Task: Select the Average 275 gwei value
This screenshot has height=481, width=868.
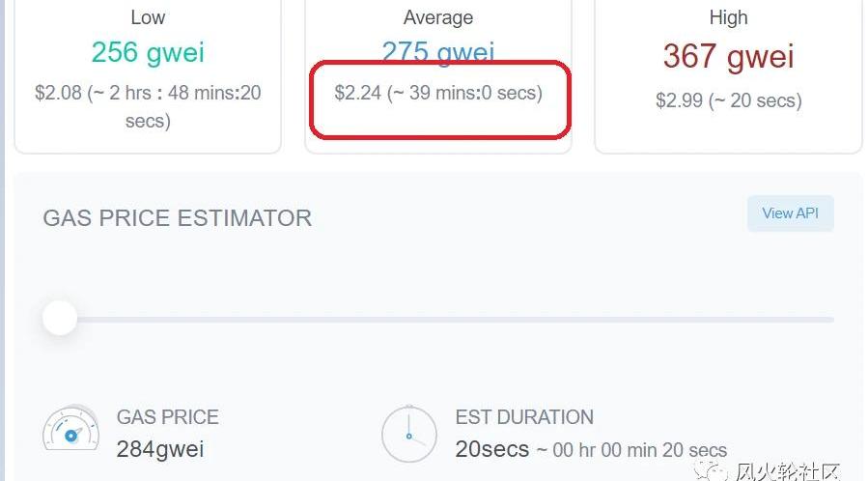Action: click(x=438, y=52)
